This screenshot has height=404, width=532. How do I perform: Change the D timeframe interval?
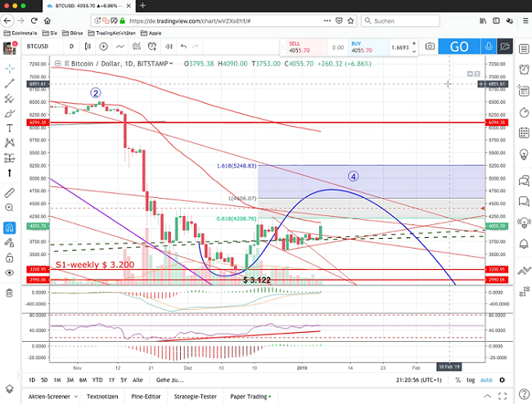pos(71,47)
